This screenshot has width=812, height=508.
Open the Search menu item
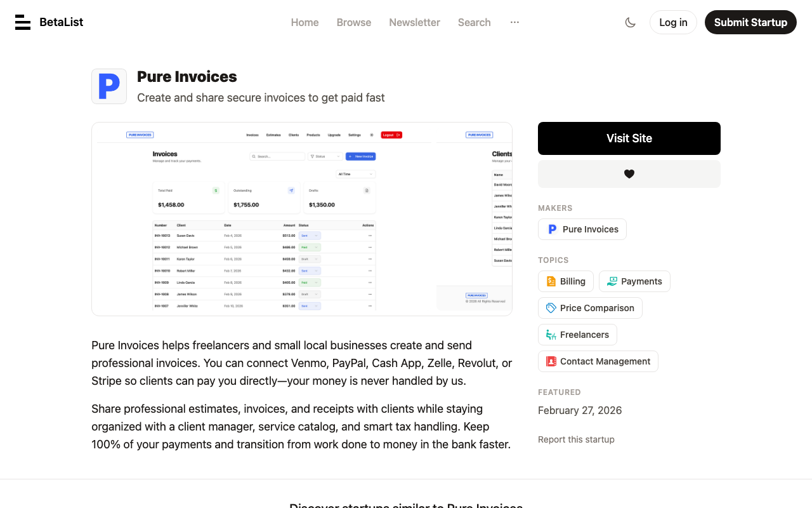[x=475, y=22]
